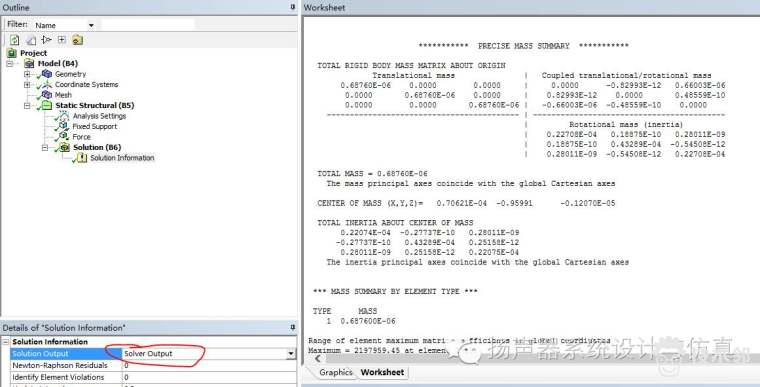
Task: Open the Filter Name dropdown
Action: click(91, 25)
